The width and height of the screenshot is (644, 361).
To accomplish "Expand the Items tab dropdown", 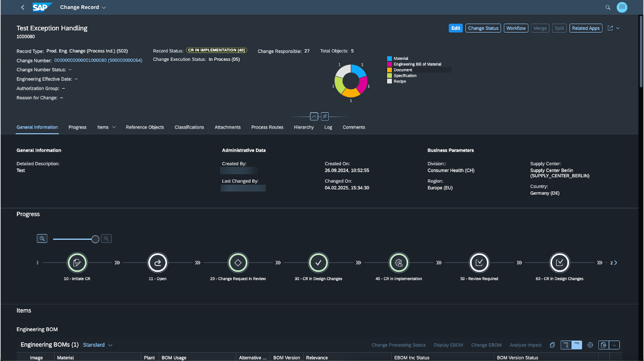I will 113,128.
